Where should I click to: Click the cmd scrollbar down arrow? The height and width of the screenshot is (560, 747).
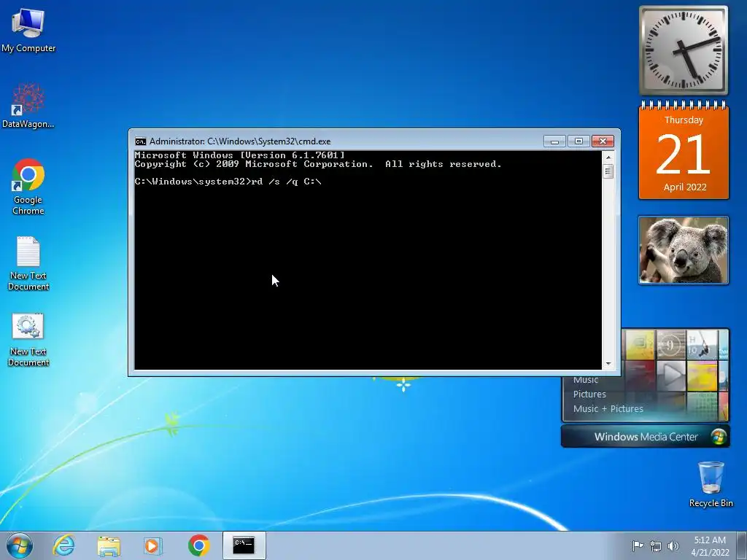[608, 364]
